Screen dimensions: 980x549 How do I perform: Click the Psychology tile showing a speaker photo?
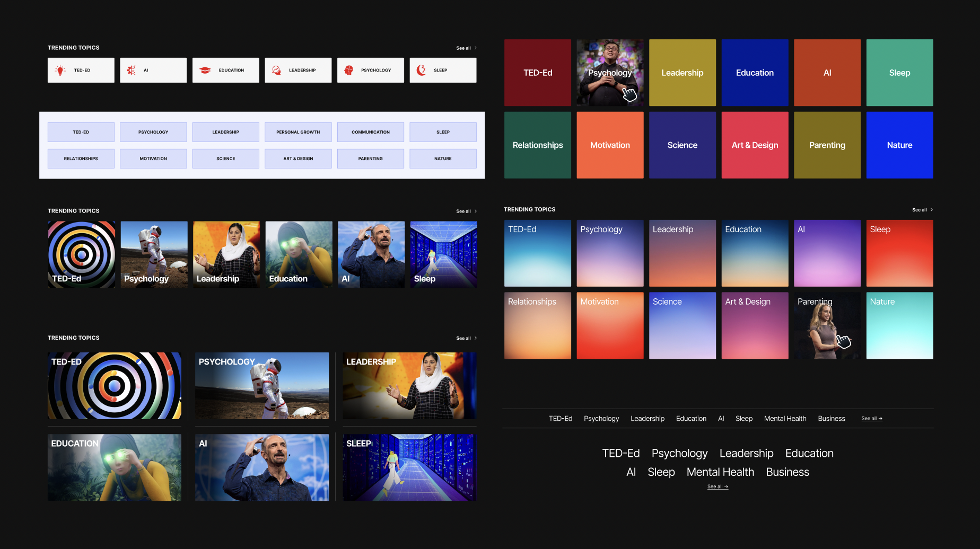(610, 73)
